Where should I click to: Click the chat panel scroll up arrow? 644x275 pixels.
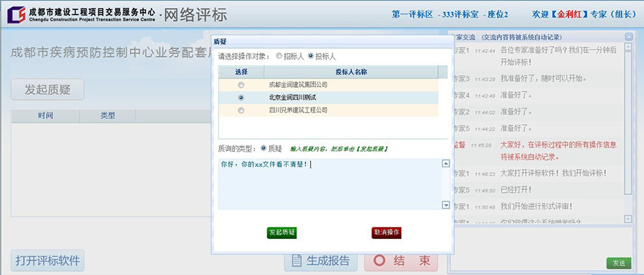[628, 47]
